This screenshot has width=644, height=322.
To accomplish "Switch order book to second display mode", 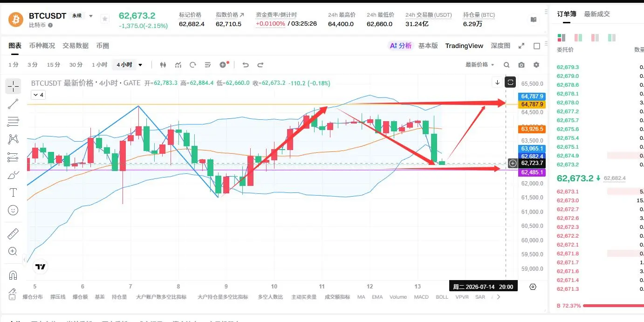I will pos(578,38).
